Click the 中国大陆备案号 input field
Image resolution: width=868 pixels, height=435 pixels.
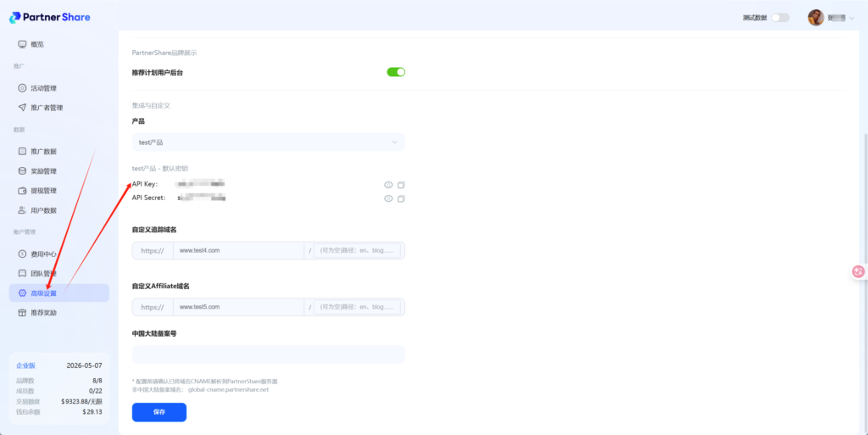(268, 354)
